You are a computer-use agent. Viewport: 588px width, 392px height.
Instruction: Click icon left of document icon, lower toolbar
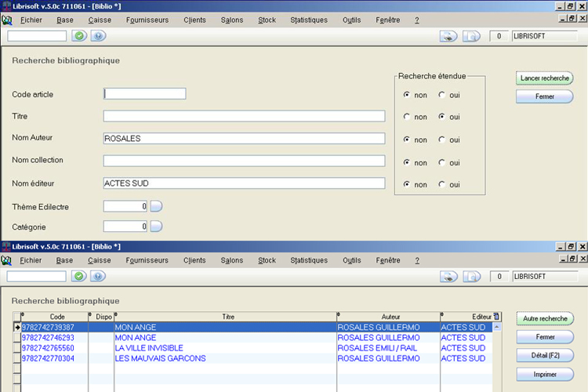tap(448, 276)
